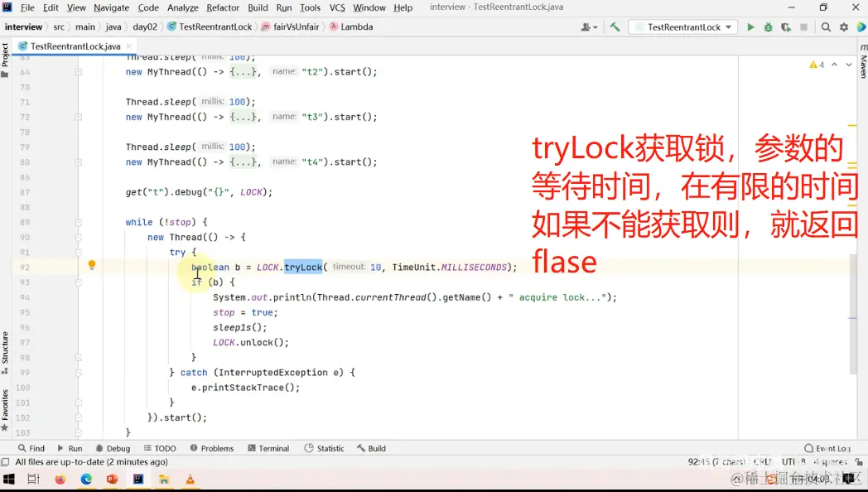This screenshot has width=868, height=492.
Task: Run with coverage using the shield icon
Action: pyautogui.click(x=786, y=27)
